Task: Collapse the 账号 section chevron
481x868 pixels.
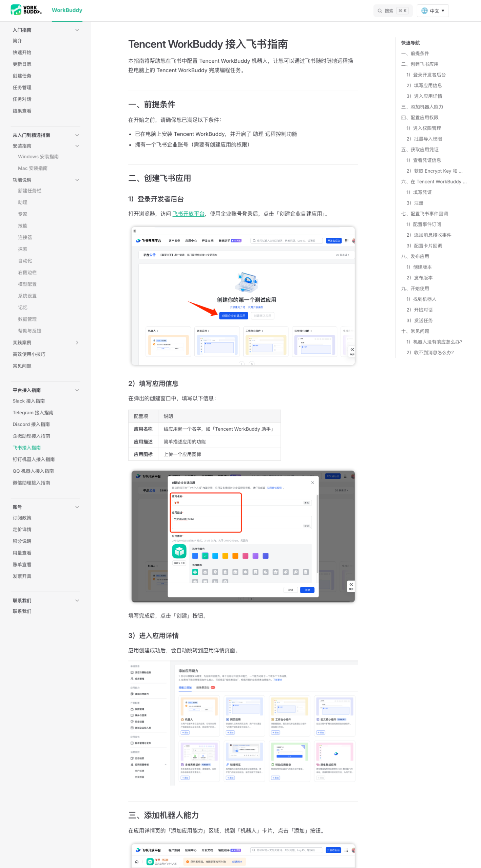Action: pyautogui.click(x=77, y=507)
